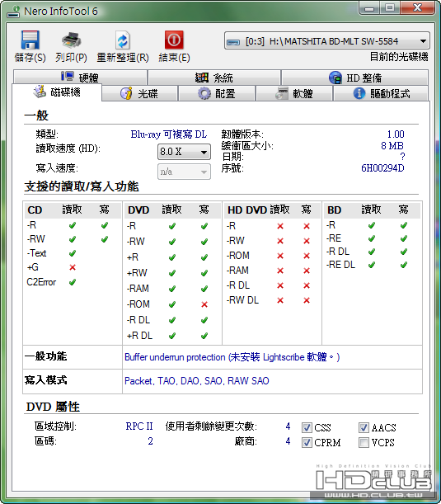This screenshot has height=504, width=441.
Task: Click the HD DVD -RW DL write cross
Action: [307, 300]
